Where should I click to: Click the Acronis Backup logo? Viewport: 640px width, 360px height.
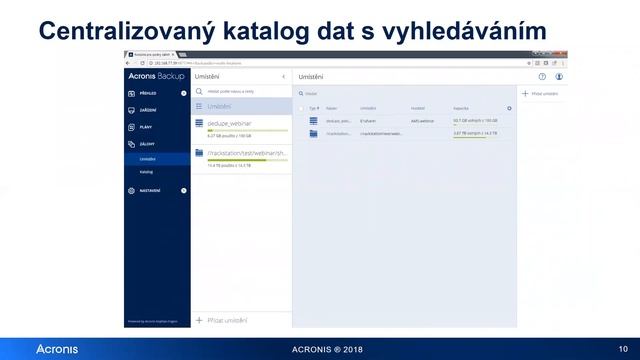[156, 76]
